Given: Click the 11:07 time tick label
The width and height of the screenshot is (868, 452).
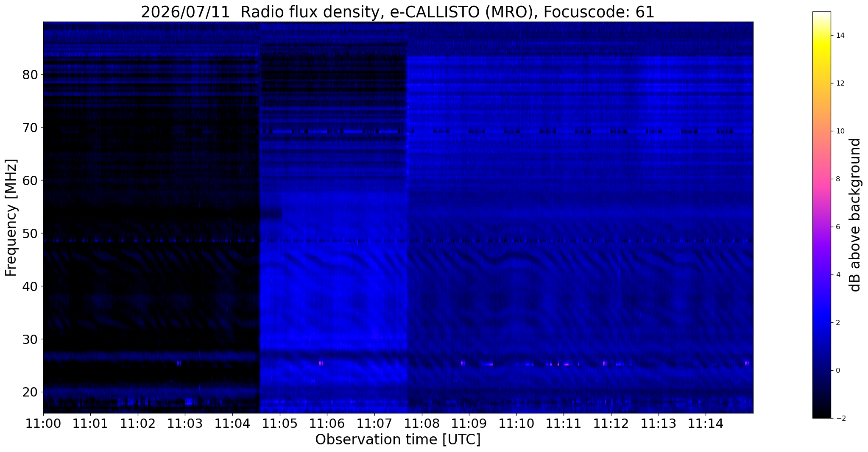Looking at the screenshot, I should coord(374,424).
